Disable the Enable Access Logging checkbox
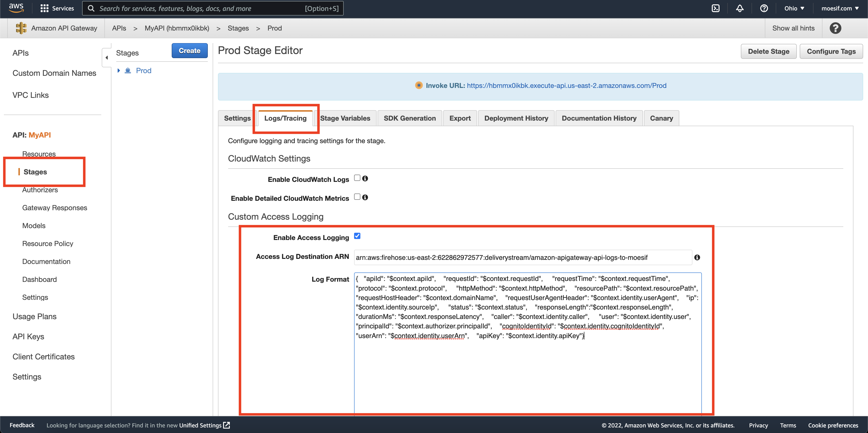 (357, 236)
